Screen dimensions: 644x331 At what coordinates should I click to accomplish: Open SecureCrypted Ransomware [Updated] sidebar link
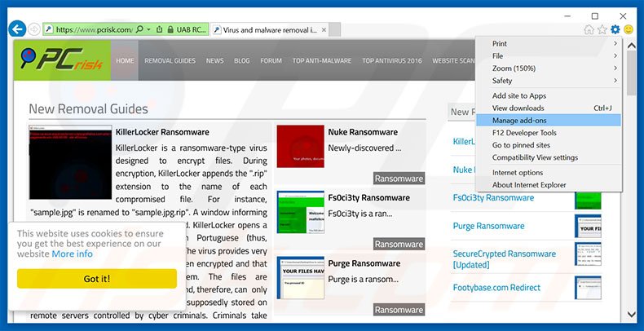[x=505, y=259]
